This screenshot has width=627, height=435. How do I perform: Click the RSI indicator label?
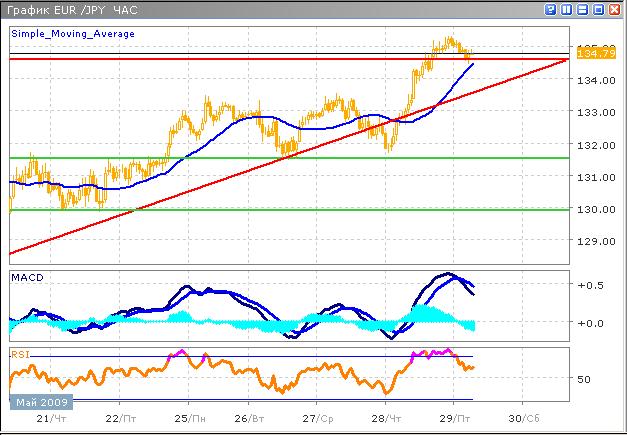pyautogui.click(x=20, y=354)
